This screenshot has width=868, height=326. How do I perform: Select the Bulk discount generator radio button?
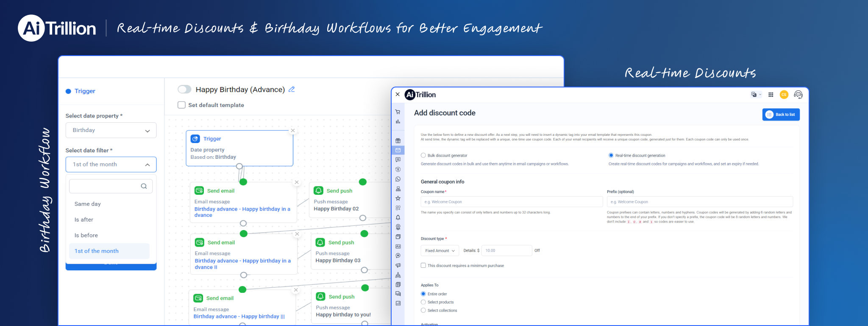click(x=423, y=155)
